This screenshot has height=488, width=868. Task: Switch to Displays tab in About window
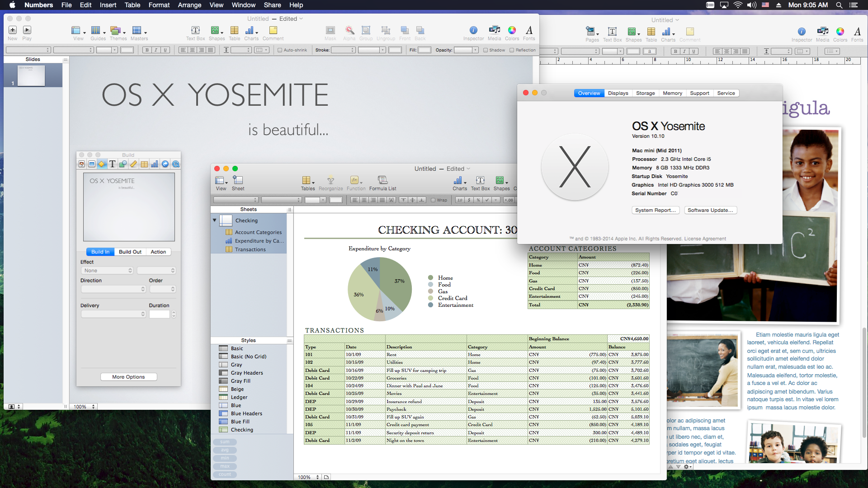tap(618, 93)
